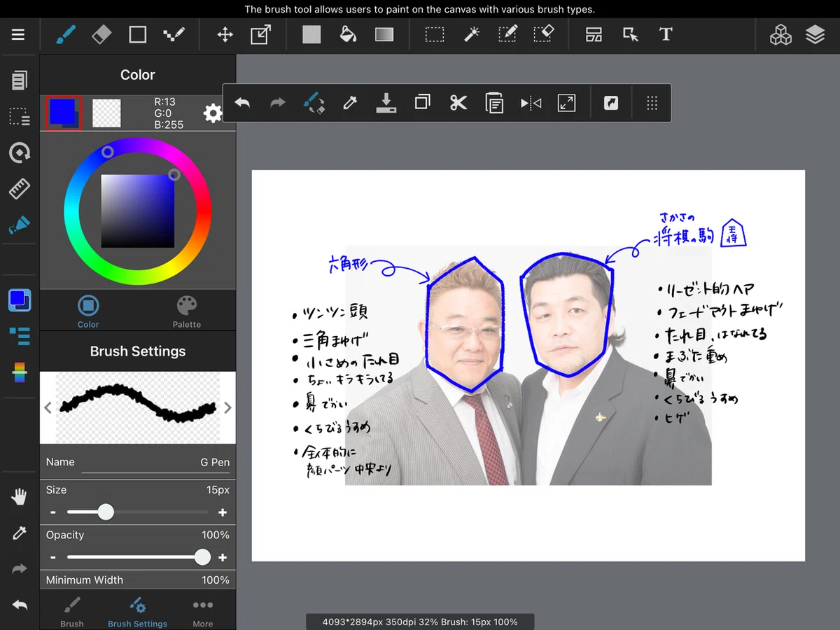The width and height of the screenshot is (840, 630).
Task: Decrease brush Size with minus
Action: [52, 512]
